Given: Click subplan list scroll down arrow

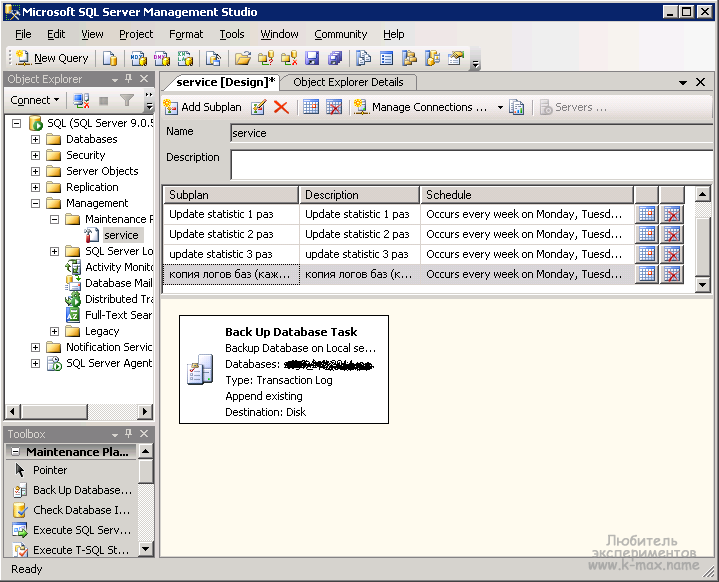Looking at the screenshot, I should tap(702, 285).
